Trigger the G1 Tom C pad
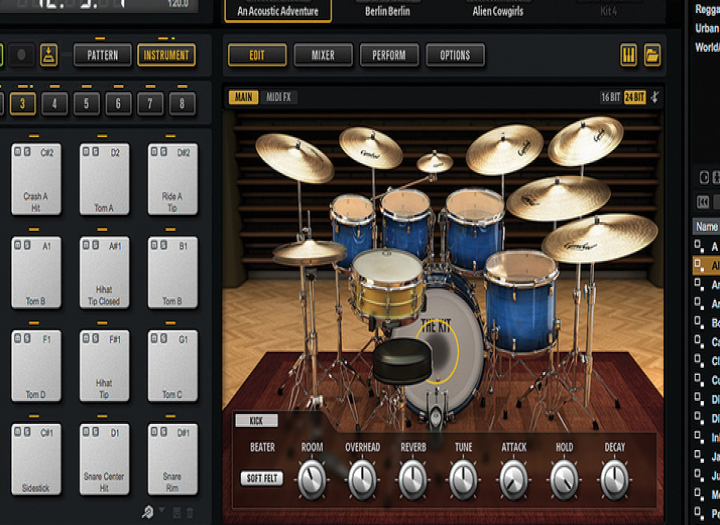This screenshot has height=525, width=720. point(173,366)
